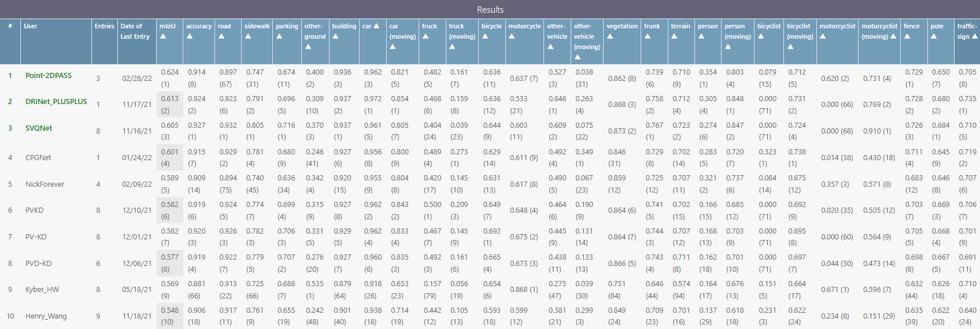980x329 pixels.
Task: Sort by building with its arrow icon
Action: tap(335, 36)
